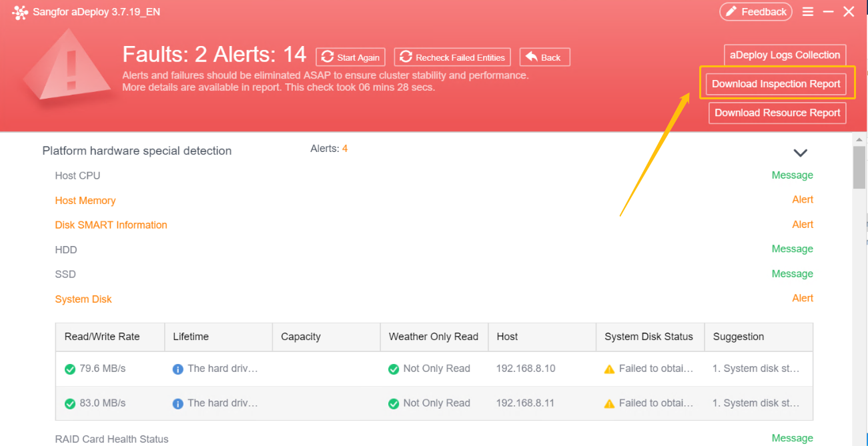Open the RAID Card Health Status item
Image resolution: width=868 pixels, height=446 pixels.
pyautogui.click(x=112, y=439)
